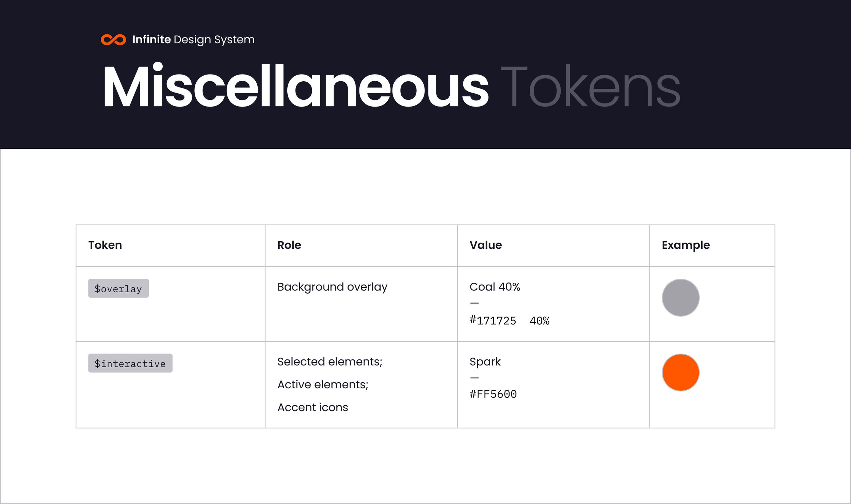Select the Example column header
Screen dimensions: 851x504
pos(686,245)
